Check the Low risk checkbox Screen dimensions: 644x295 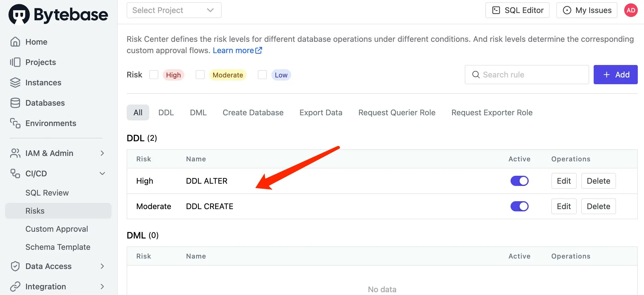pos(262,75)
